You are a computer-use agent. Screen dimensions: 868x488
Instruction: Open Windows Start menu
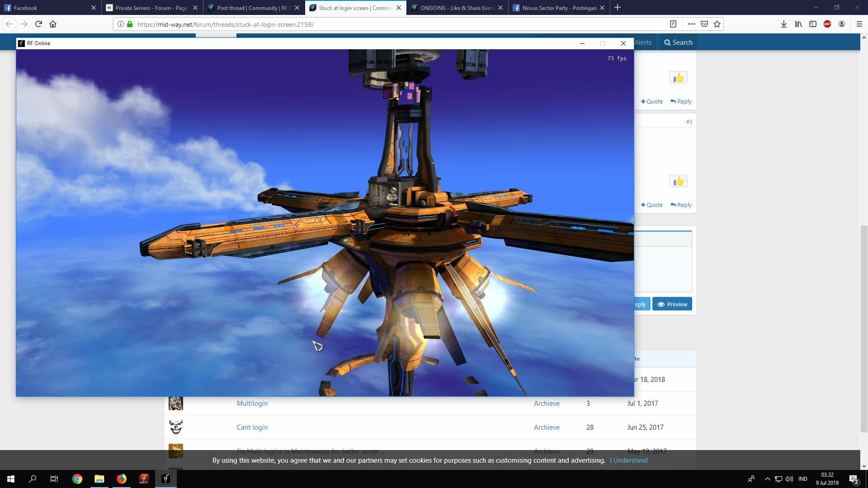coord(11,479)
